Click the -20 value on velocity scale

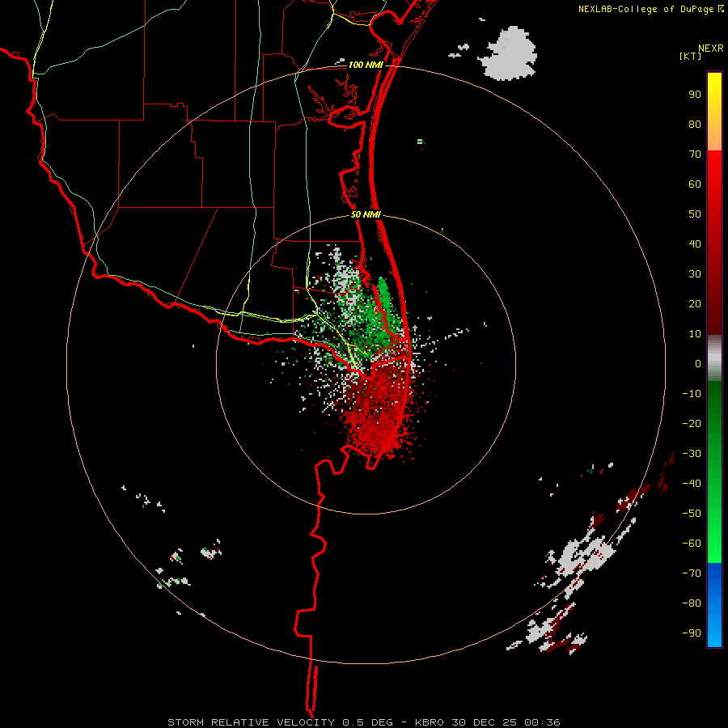click(692, 424)
